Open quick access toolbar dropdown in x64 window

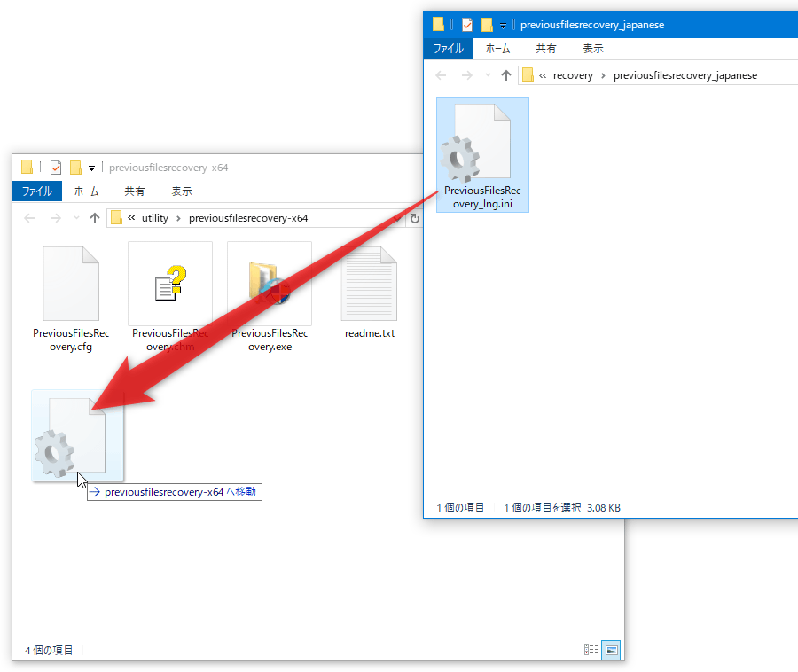91,168
